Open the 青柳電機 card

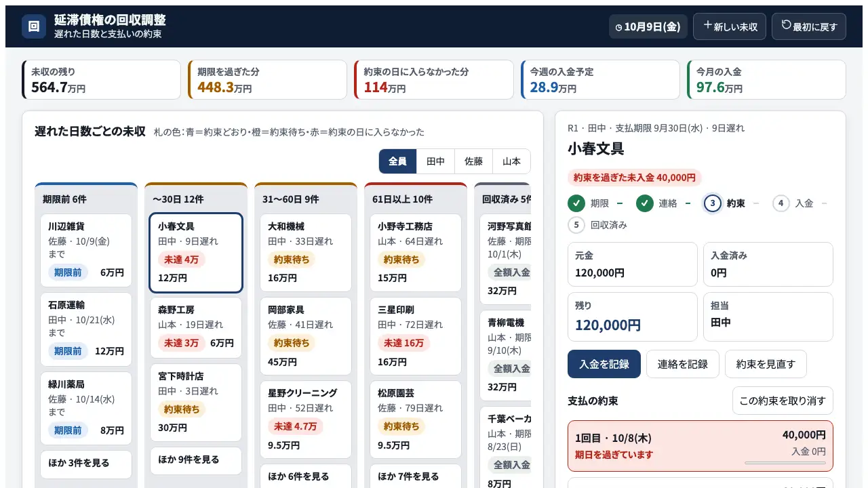505,355
